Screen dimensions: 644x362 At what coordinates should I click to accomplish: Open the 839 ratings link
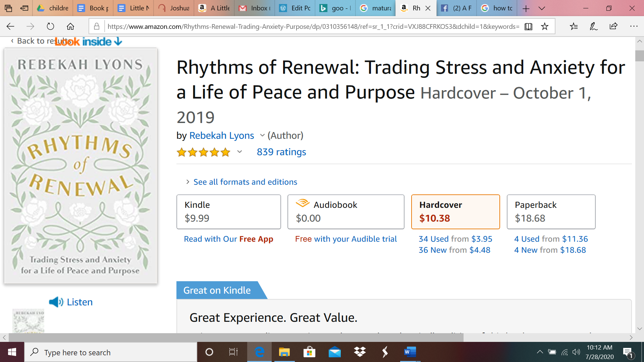281,152
